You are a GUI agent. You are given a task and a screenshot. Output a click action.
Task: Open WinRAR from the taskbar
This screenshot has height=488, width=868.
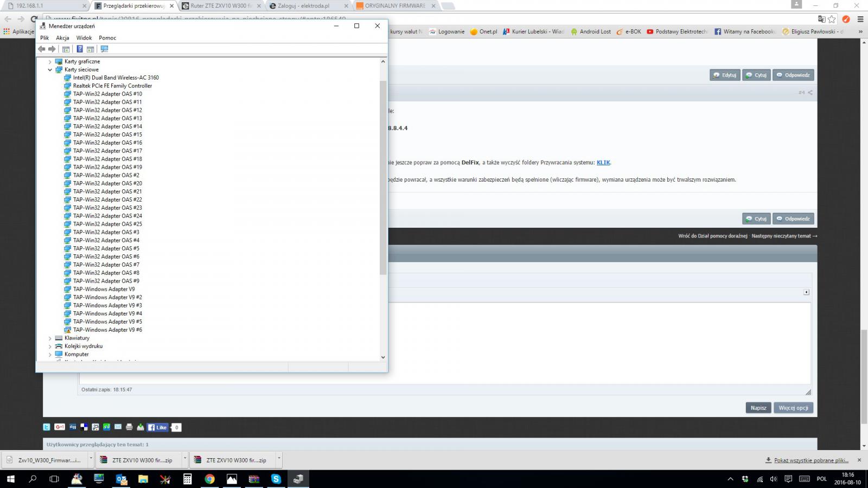(x=254, y=479)
